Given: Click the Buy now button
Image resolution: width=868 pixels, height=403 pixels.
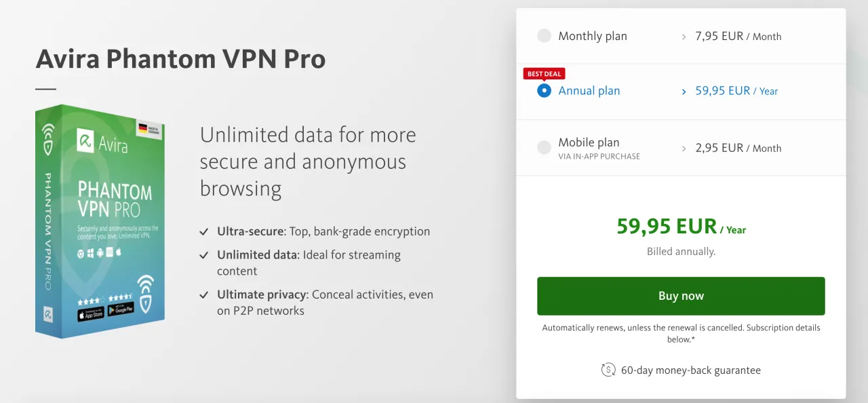Looking at the screenshot, I should coord(681,296).
